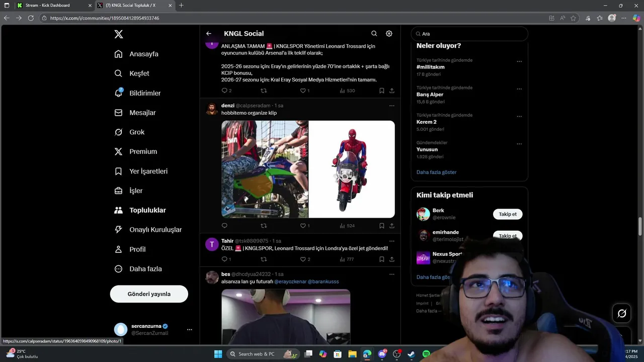Viewport: 644px width, 362px height.
Task: View analytics with 524 views on denzi's post
Action: pyautogui.click(x=347, y=226)
